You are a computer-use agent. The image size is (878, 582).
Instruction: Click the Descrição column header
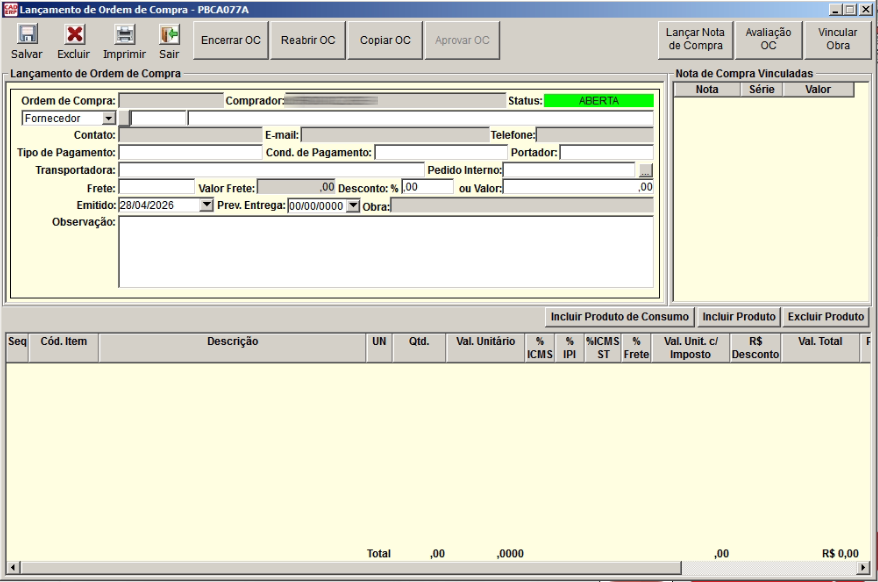click(232, 348)
